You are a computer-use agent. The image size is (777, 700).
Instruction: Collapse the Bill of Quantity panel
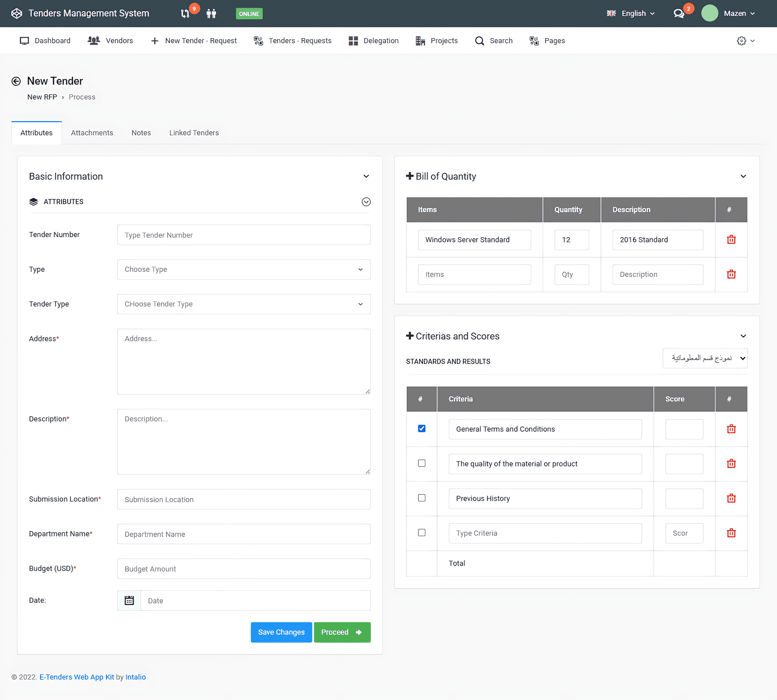(743, 176)
